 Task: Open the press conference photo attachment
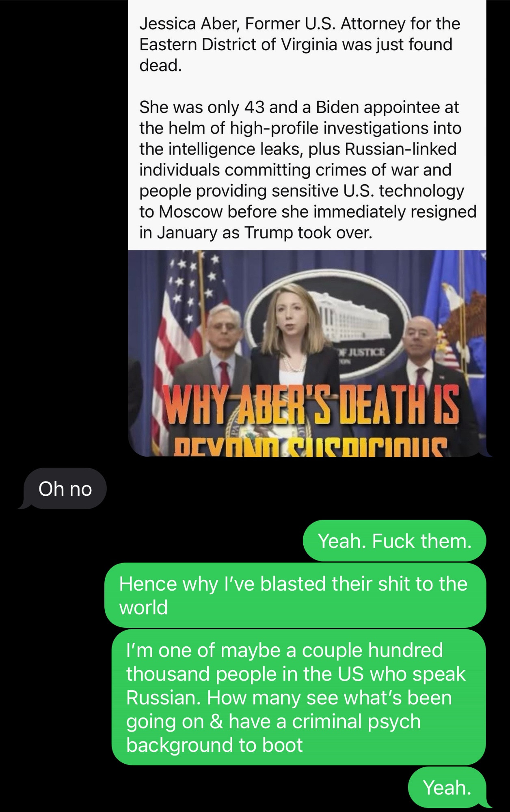(307, 353)
